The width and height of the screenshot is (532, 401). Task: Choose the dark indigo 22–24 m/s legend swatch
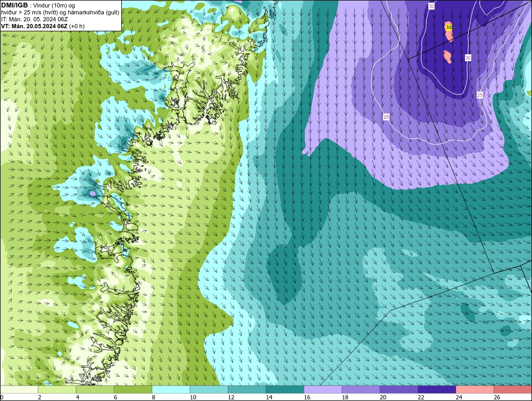point(437,389)
